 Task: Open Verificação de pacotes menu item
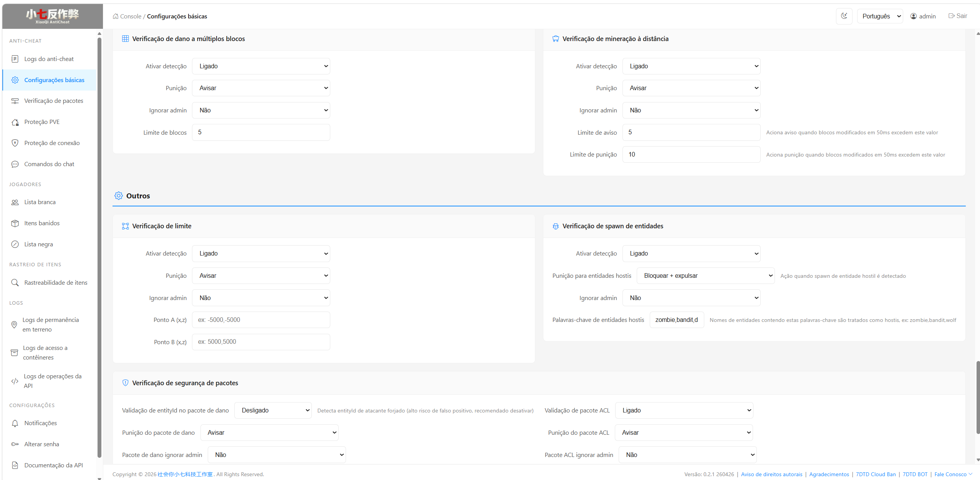(x=53, y=101)
